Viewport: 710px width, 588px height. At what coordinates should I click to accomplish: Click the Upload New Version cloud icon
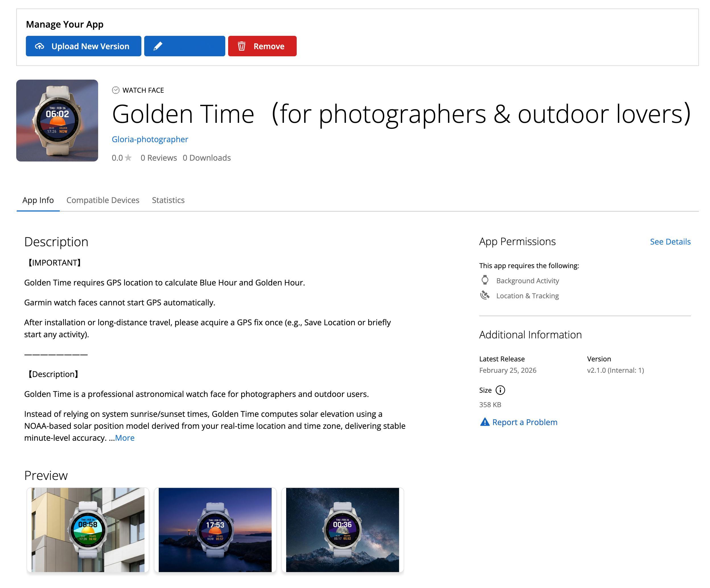[x=40, y=46]
